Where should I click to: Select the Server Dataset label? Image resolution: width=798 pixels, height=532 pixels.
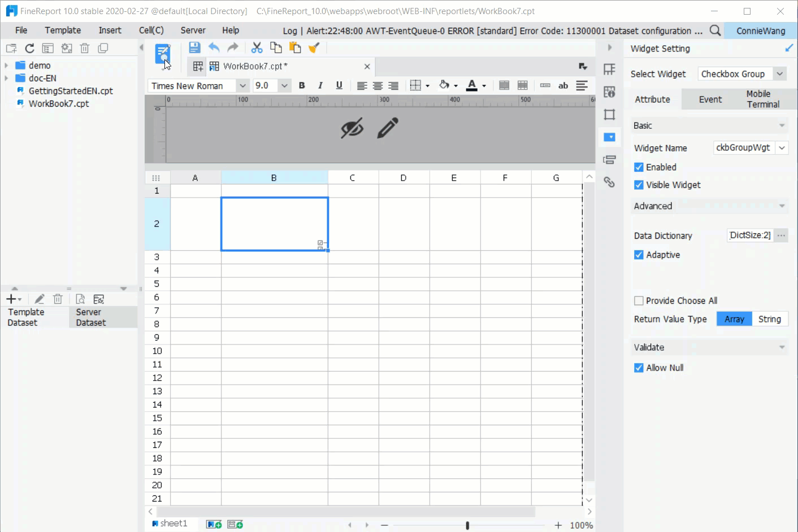pyautogui.click(x=90, y=316)
